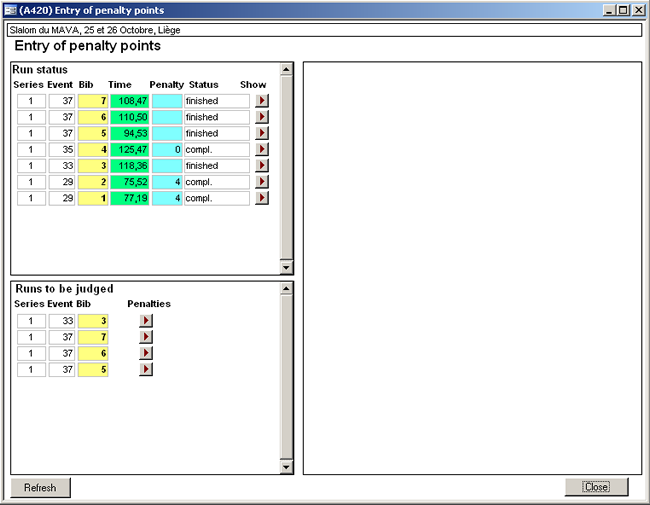Click the Runs to be judged scrollbar track

[286, 376]
